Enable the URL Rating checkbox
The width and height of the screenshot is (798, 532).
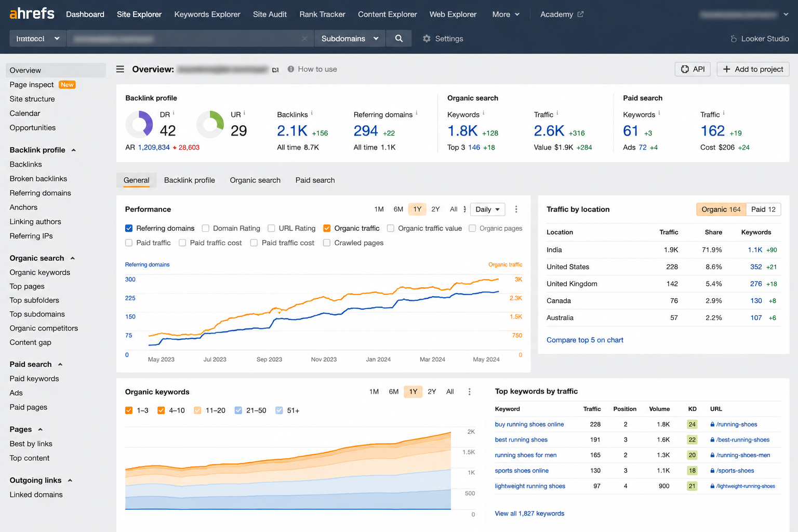(271, 228)
